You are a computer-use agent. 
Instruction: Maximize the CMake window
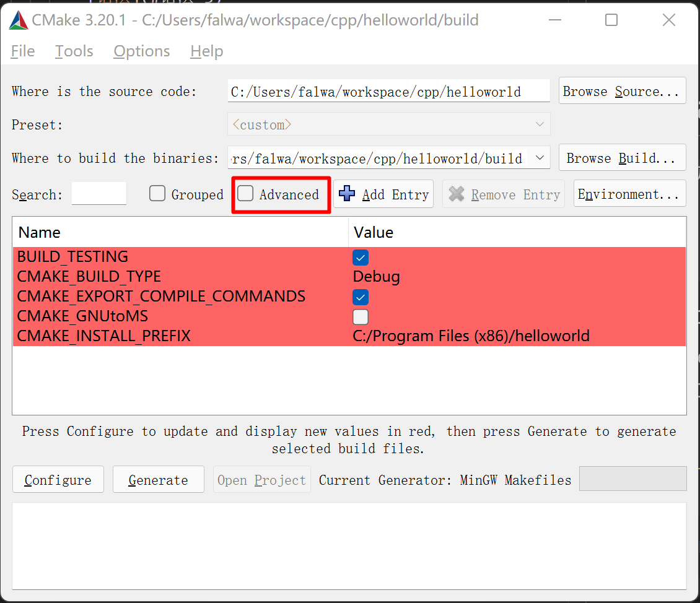(611, 20)
